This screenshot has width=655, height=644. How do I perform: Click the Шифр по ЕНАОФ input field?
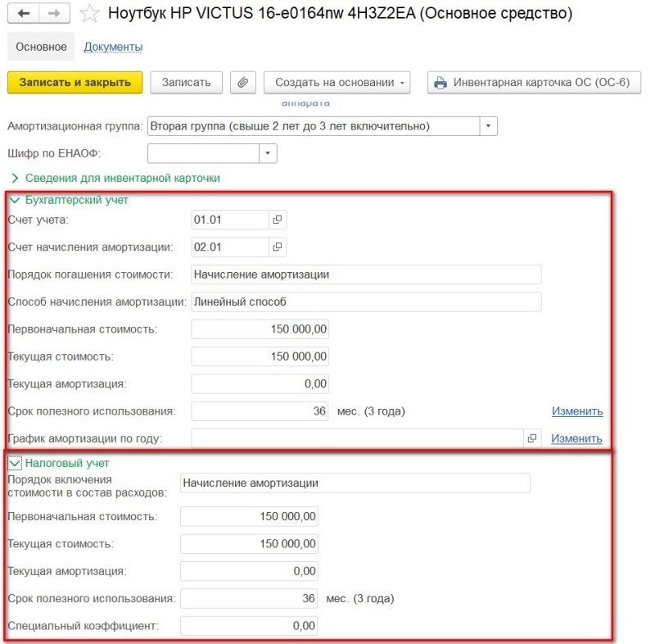pyautogui.click(x=203, y=153)
